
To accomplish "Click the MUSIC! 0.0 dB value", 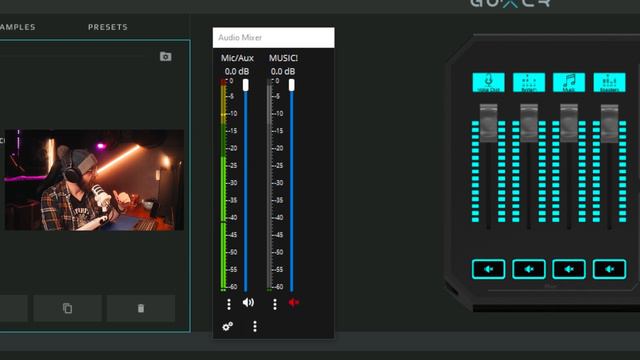I will [283, 71].
